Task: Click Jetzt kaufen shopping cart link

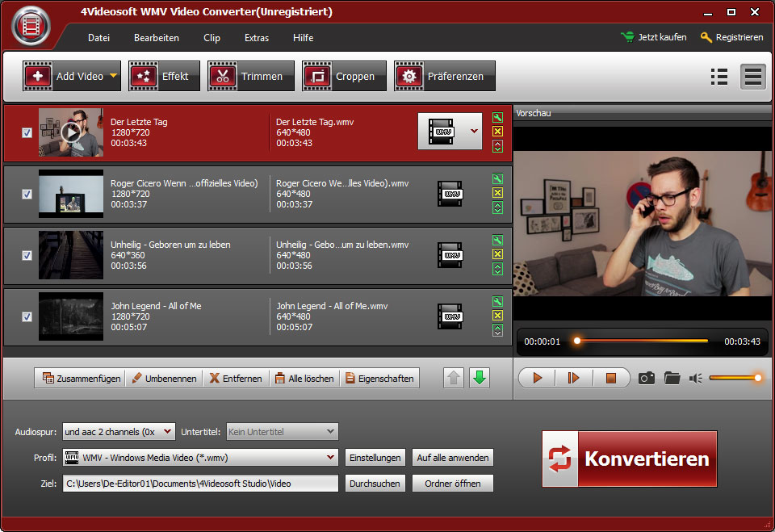Action: (653, 37)
